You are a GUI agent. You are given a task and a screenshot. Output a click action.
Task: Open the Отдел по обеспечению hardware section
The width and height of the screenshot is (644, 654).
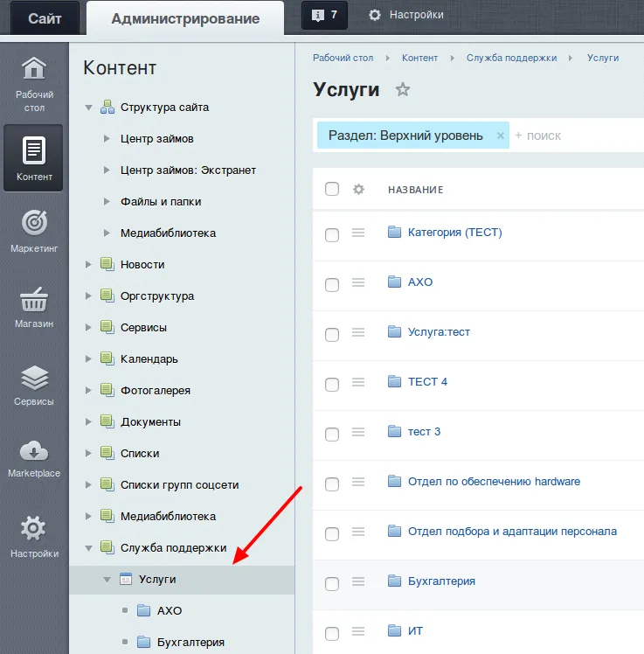pos(494,482)
